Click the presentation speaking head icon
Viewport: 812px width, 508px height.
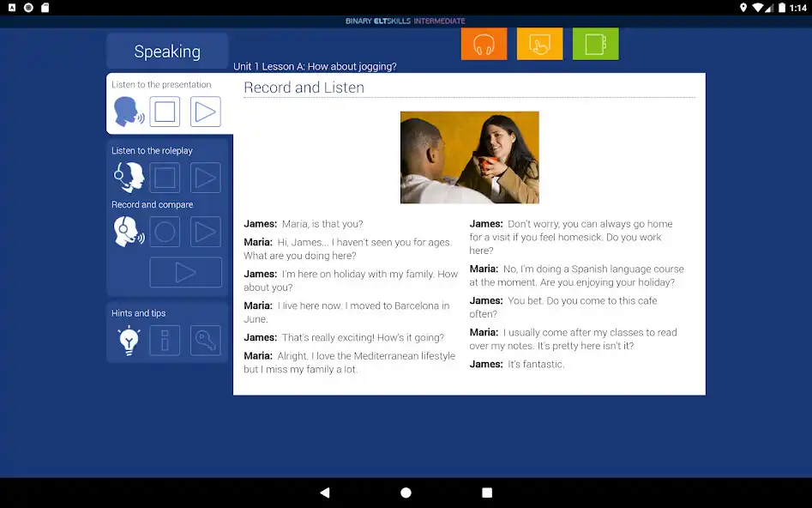pyautogui.click(x=129, y=112)
